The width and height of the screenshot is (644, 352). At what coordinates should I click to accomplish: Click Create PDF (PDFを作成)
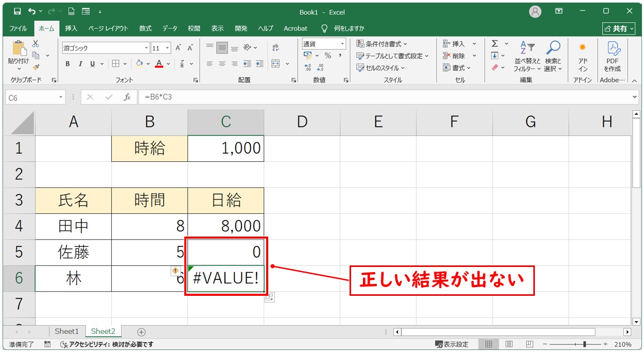pyautogui.click(x=613, y=56)
